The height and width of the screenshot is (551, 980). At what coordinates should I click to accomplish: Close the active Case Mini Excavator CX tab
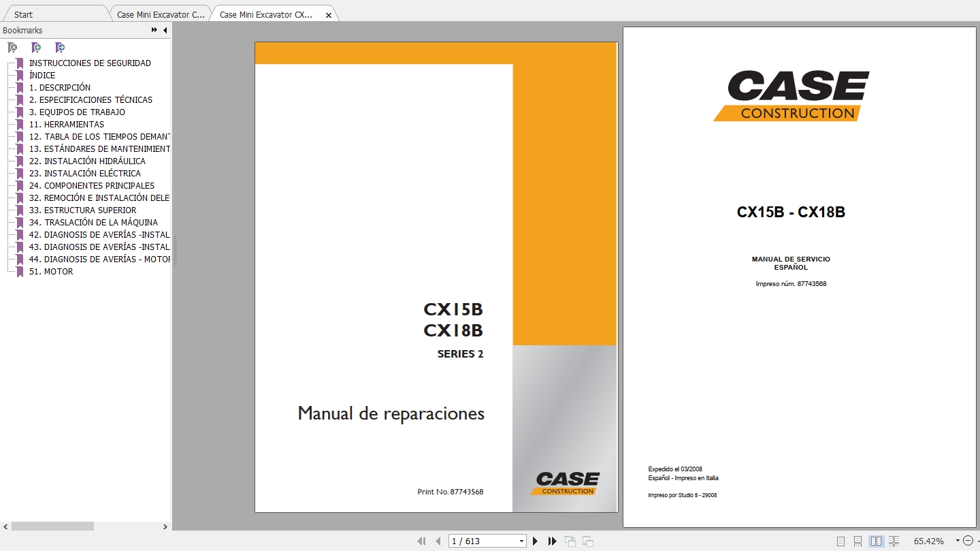(x=329, y=15)
